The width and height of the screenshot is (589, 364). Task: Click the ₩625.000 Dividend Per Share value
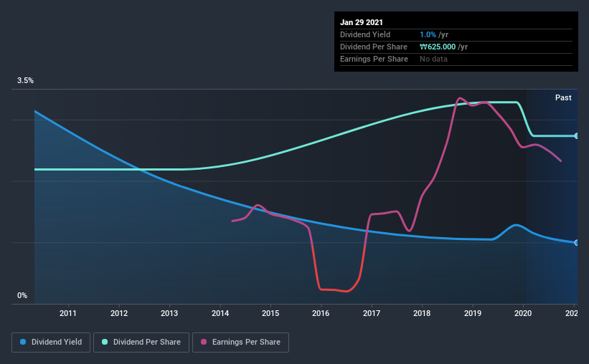coord(438,47)
